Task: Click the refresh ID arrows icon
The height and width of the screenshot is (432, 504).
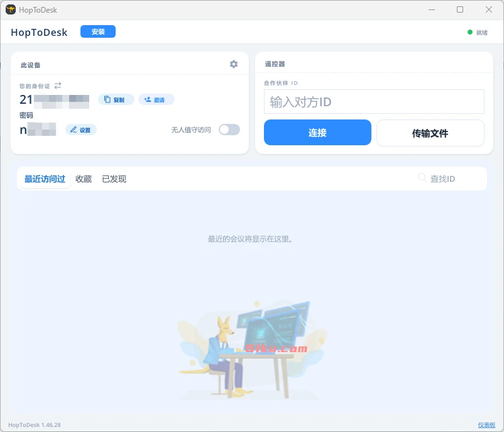Action: [58, 86]
